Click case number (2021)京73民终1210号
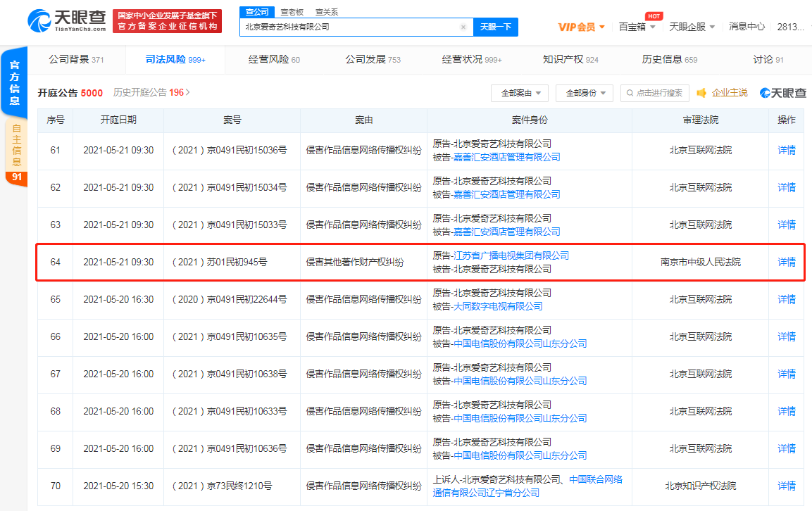This screenshot has width=812, height=511. pyautogui.click(x=222, y=486)
